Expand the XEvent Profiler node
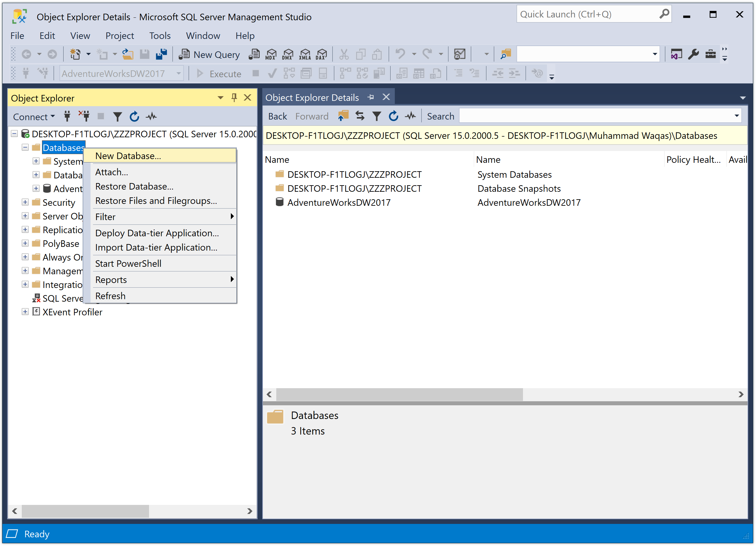Screen dimensions: 756x546 click(25, 312)
